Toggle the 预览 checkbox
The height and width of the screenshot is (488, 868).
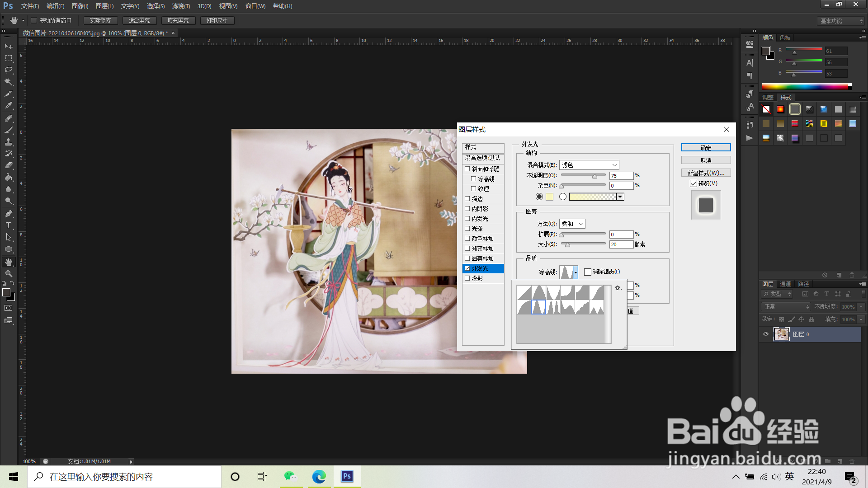click(x=693, y=183)
